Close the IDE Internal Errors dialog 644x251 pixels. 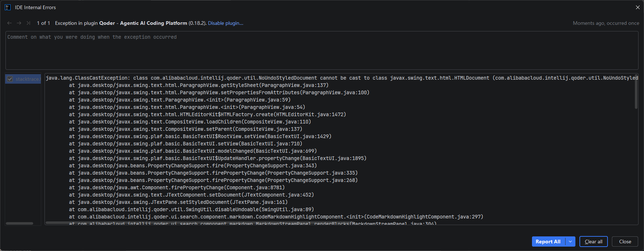[x=637, y=7]
